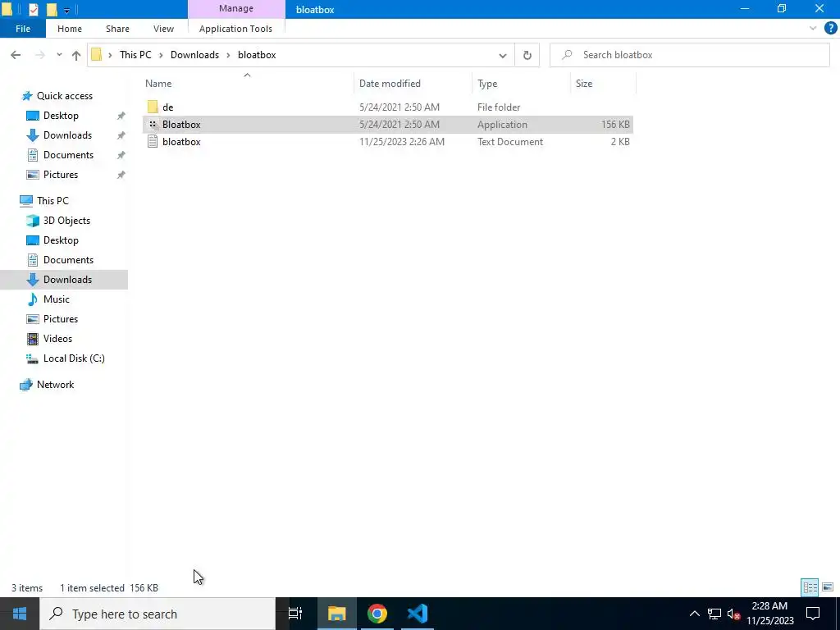This screenshot has height=630, width=840.
Task: Switch to Large icons view button
Action: point(828,587)
